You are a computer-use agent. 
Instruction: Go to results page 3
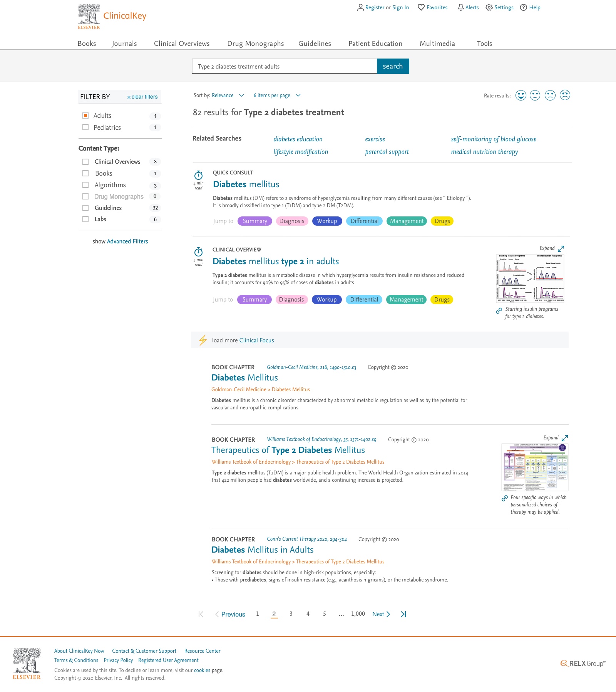coord(291,614)
